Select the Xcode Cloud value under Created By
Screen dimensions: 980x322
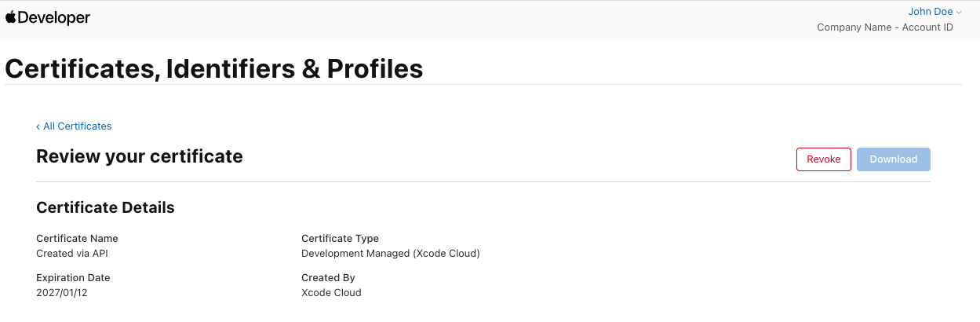point(331,293)
